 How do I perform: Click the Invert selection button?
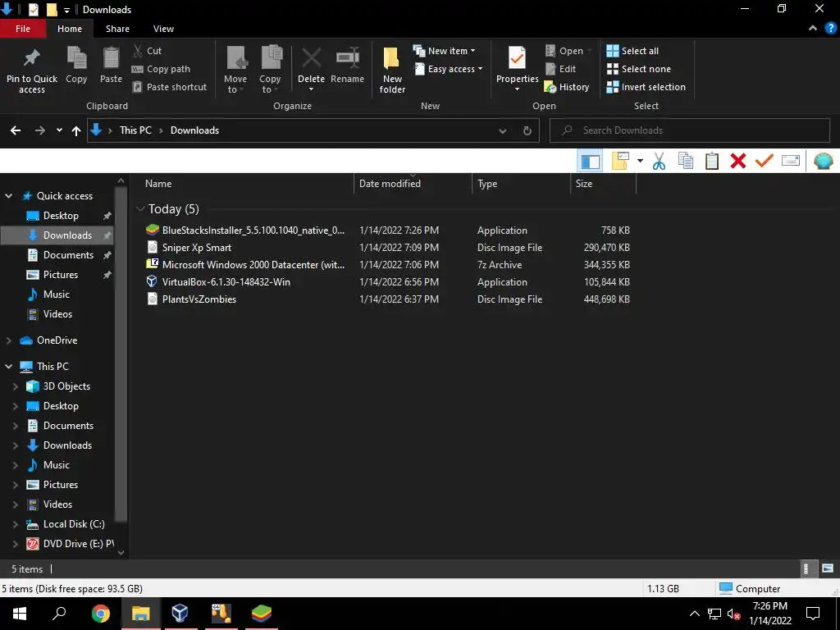point(646,87)
